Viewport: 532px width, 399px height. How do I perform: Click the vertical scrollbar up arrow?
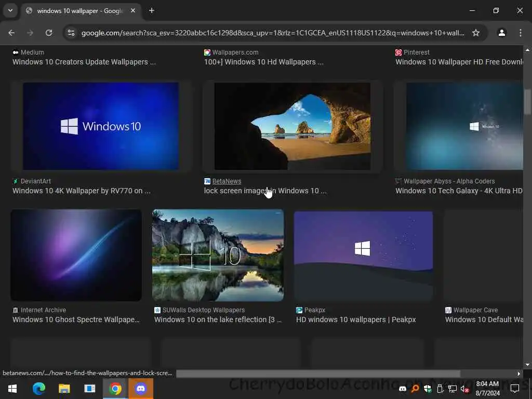pyautogui.click(x=527, y=50)
